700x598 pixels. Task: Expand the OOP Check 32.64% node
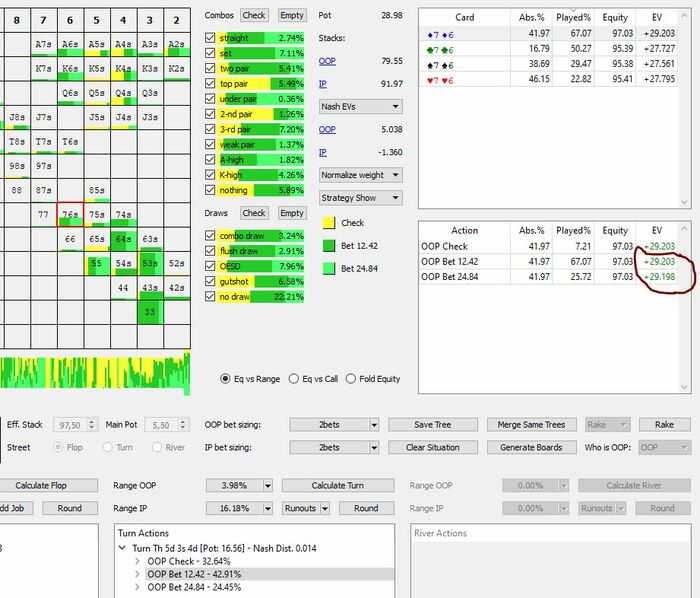(x=137, y=561)
